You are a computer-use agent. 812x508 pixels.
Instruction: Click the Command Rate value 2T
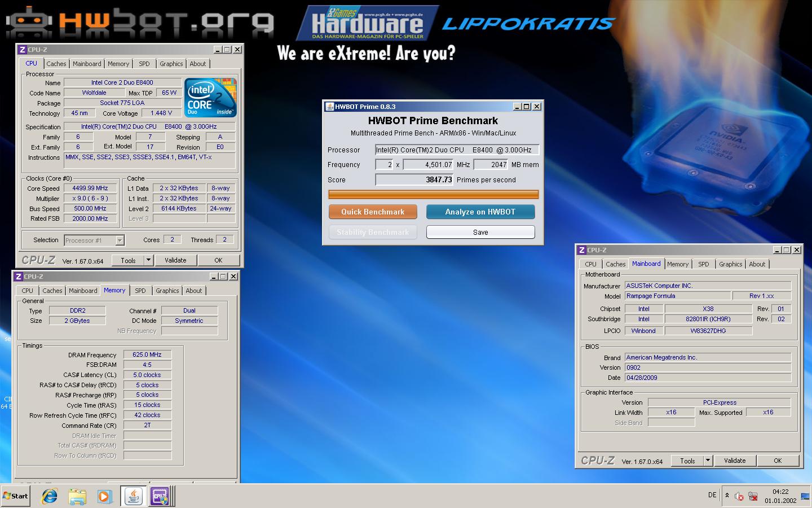pos(147,425)
